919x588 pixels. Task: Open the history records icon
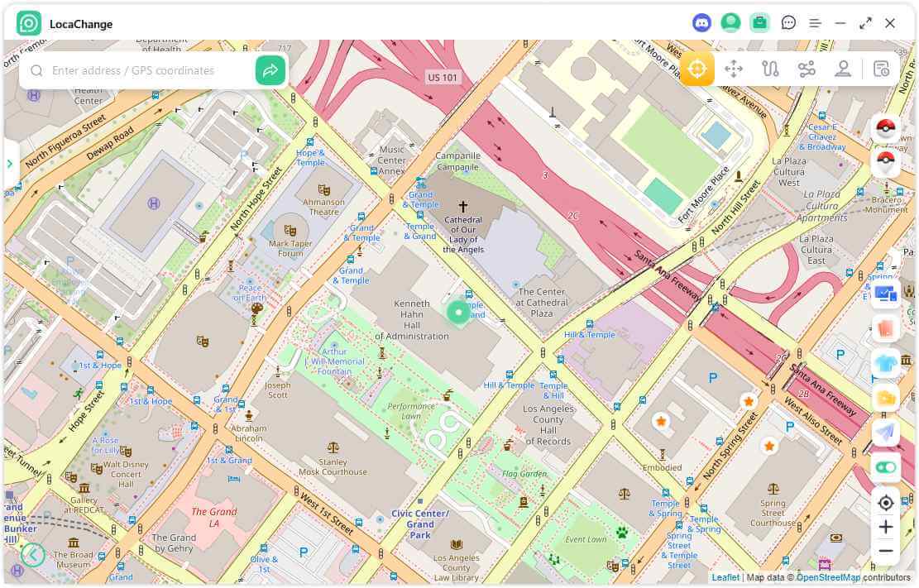(881, 69)
